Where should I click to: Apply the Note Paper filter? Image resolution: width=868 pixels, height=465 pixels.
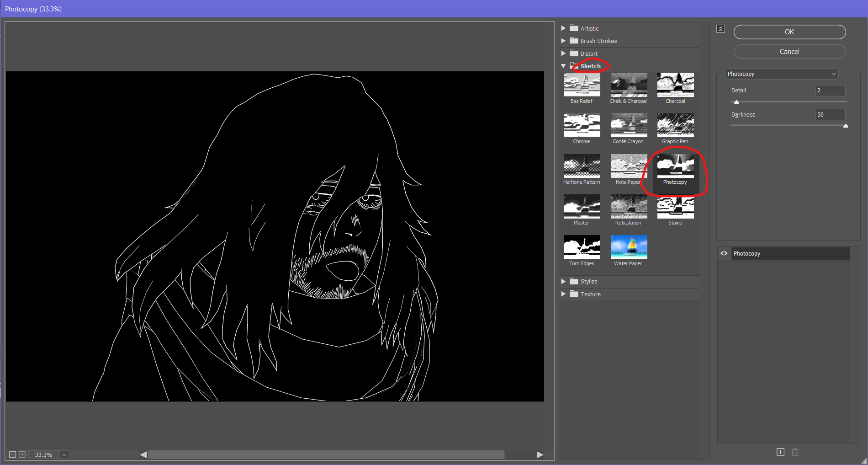(629, 166)
